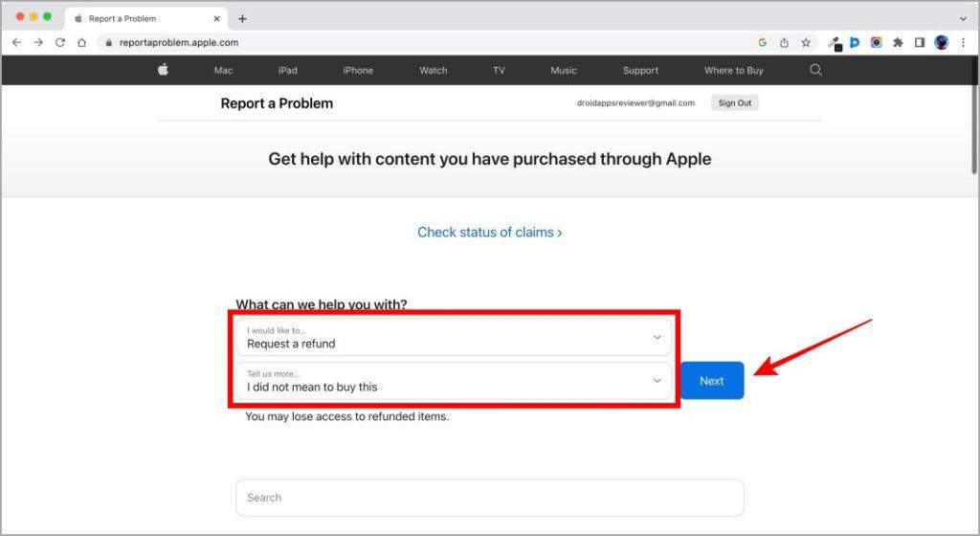
Task: Click the eyedropper extension icon
Action: pyautogui.click(x=835, y=43)
